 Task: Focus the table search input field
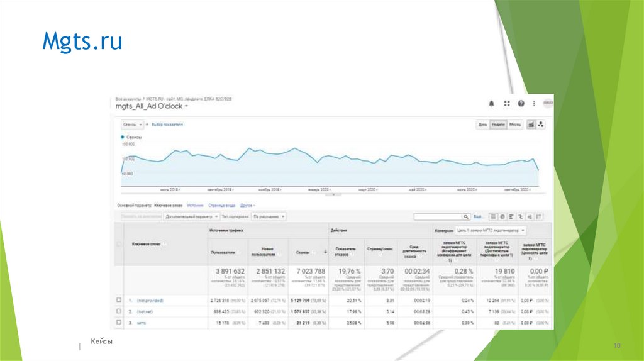point(438,217)
